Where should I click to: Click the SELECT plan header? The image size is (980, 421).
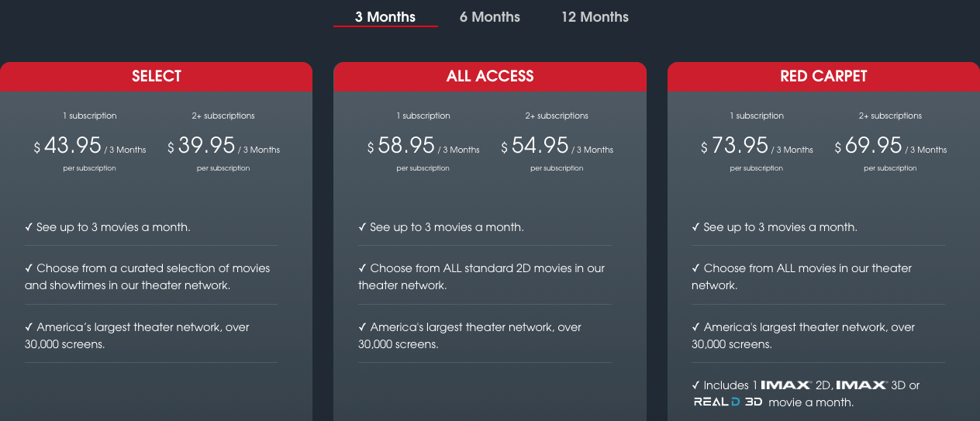(156, 76)
